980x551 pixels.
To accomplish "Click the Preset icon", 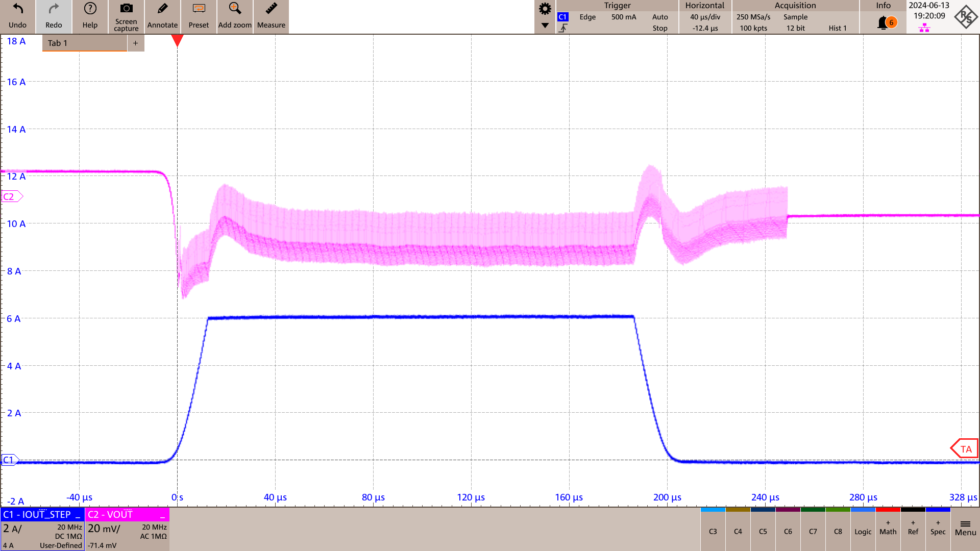I will pyautogui.click(x=199, y=9).
